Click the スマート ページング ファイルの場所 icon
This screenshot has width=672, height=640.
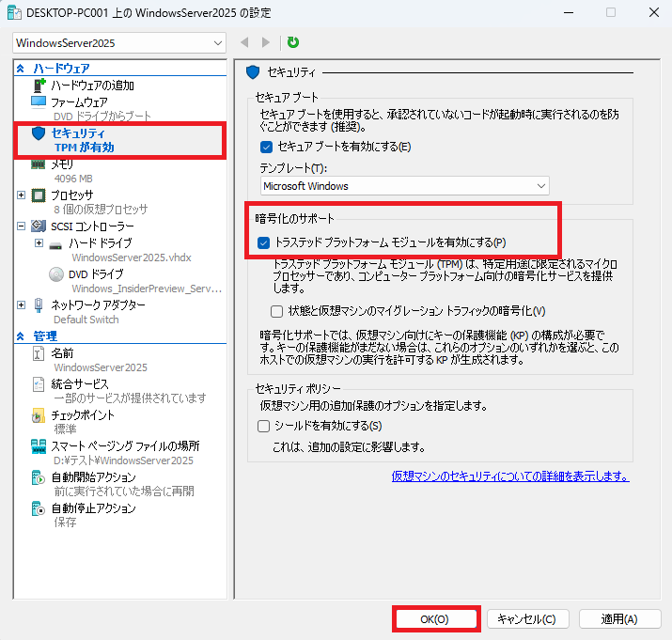tap(39, 446)
